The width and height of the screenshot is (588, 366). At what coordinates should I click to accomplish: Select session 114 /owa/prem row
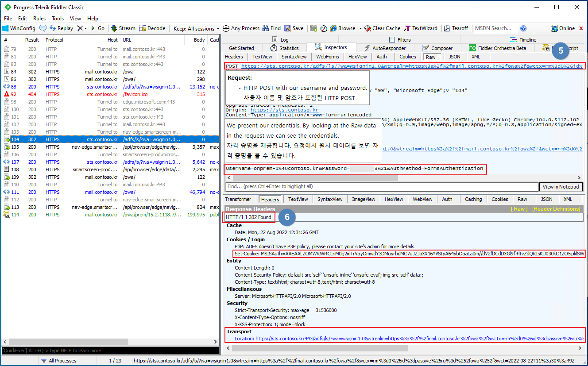110,215
